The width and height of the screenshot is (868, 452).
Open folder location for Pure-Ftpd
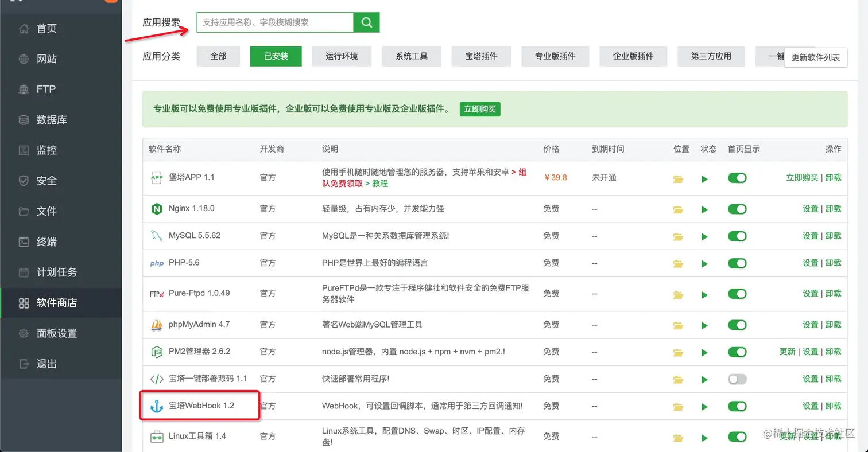[678, 294]
